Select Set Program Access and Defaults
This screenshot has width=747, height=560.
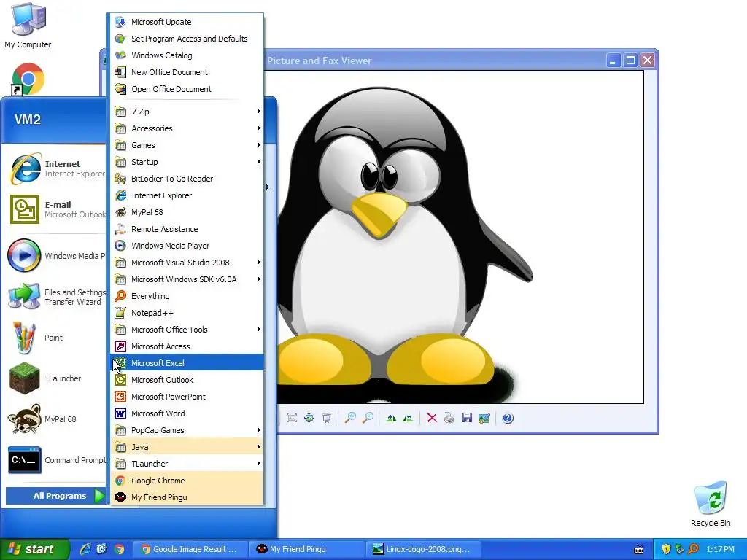[x=187, y=39]
